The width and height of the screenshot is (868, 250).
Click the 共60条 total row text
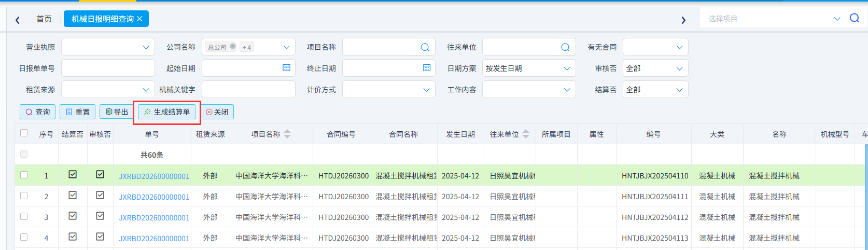point(152,155)
